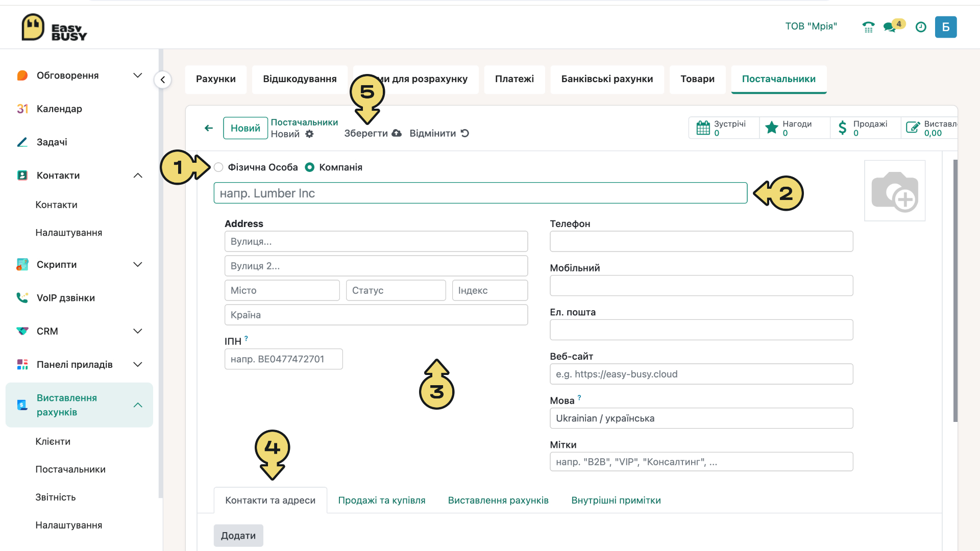Go back with the left arrow icon
Viewport: 980px width, 551px height.
point(209,128)
